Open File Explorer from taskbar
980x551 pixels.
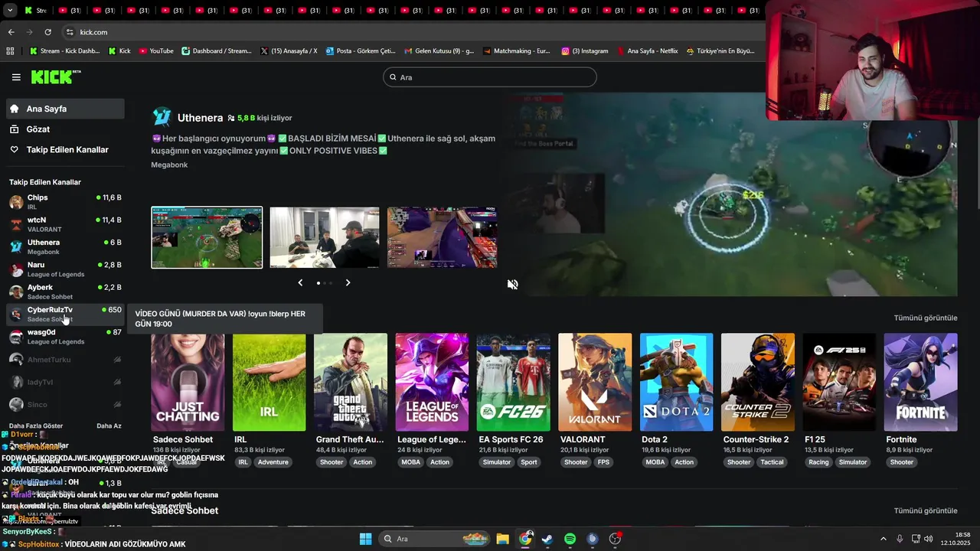[502, 539]
